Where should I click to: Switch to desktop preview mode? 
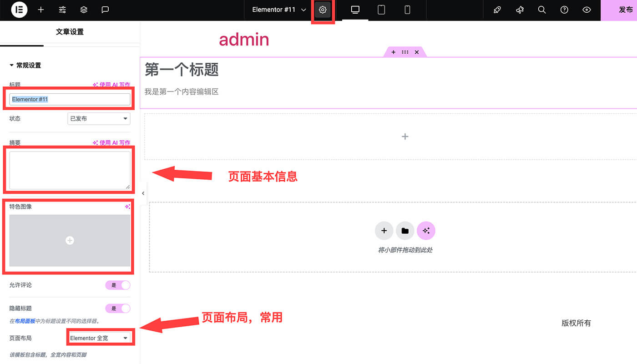355,10
